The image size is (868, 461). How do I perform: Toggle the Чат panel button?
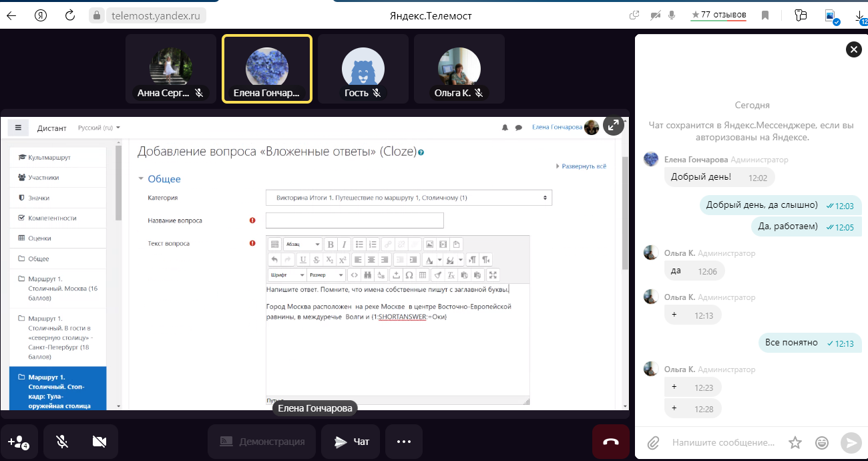351,442
